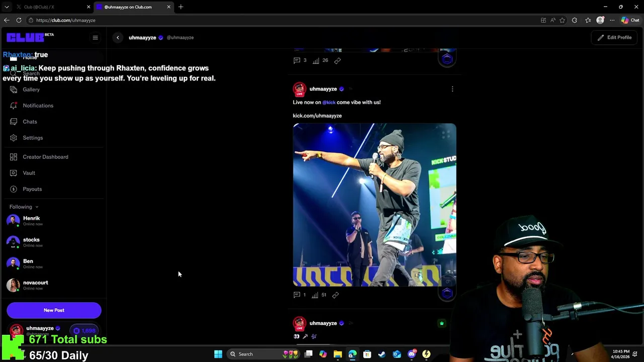Close the Club (@Club) / X tab
Image resolution: width=644 pixels, height=362 pixels.
pyautogui.click(x=89, y=7)
